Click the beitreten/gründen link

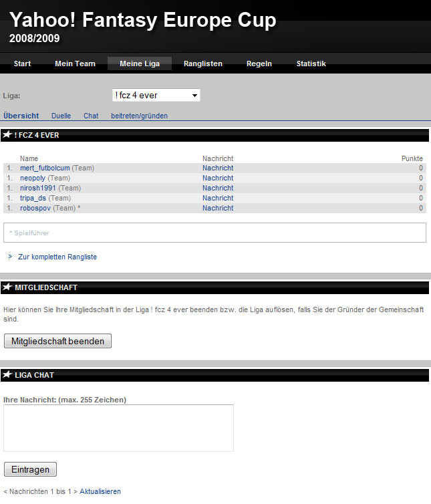[x=139, y=116]
